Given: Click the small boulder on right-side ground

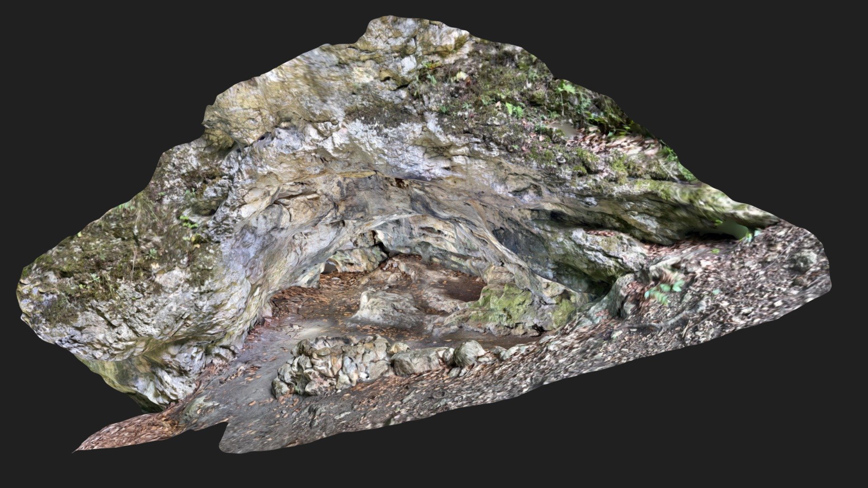Looking at the screenshot, I should (x=805, y=260).
